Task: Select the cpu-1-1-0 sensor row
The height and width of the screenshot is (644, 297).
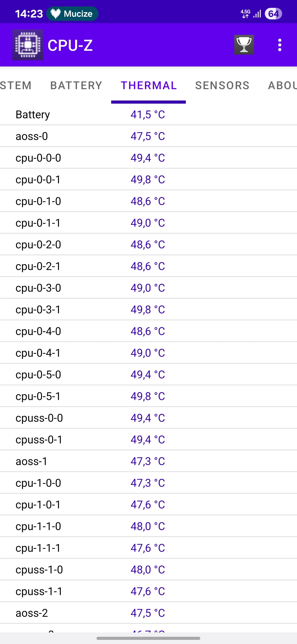Action: [x=148, y=526]
